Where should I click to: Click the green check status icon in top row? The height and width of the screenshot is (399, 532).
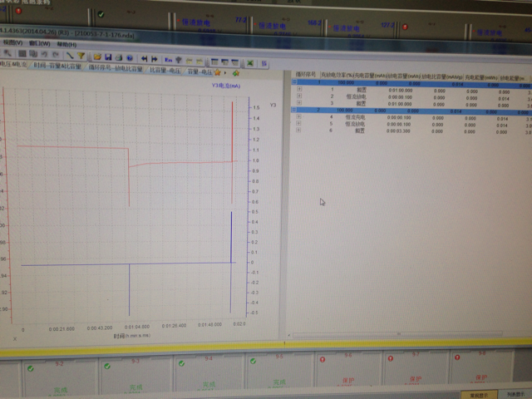(x=101, y=14)
